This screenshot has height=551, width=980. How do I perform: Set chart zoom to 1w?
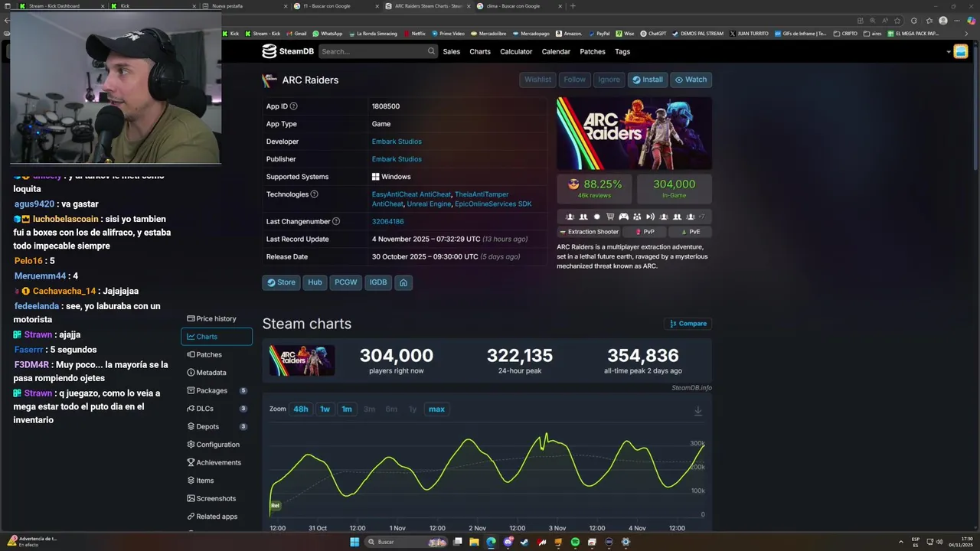(x=325, y=409)
